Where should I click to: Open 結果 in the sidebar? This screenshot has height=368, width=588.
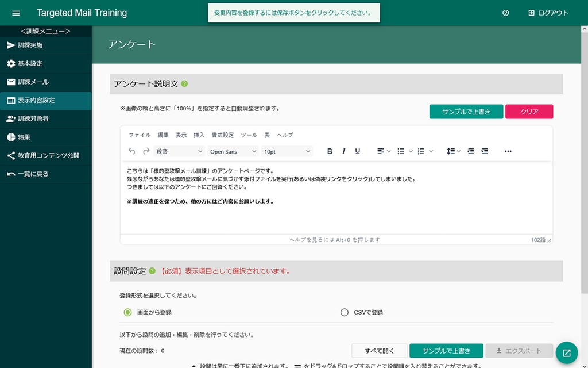coord(46,137)
